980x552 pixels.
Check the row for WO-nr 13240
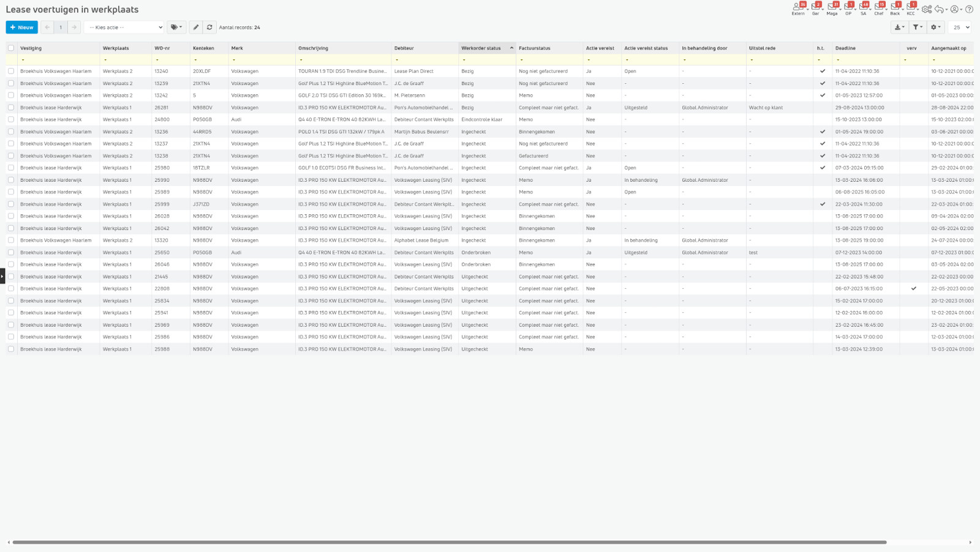11,71
